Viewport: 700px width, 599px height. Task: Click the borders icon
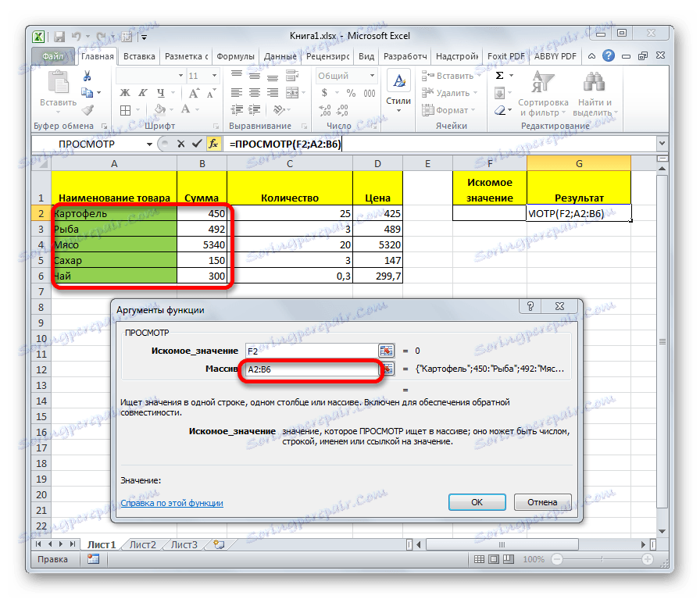126,110
